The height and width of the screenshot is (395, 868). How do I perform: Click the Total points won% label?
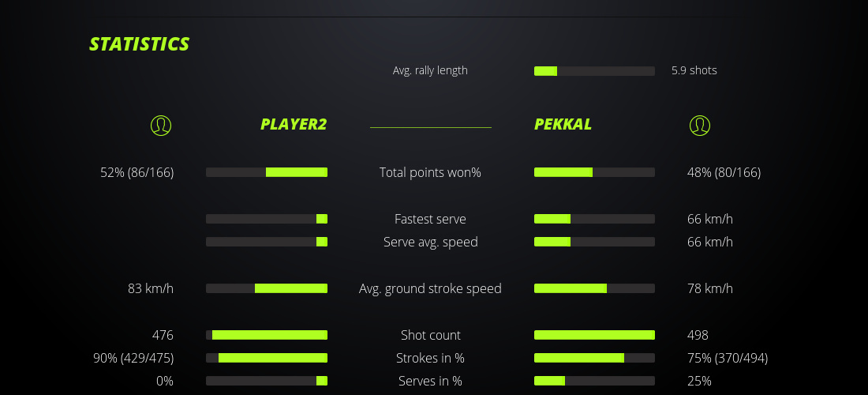(x=430, y=172)
